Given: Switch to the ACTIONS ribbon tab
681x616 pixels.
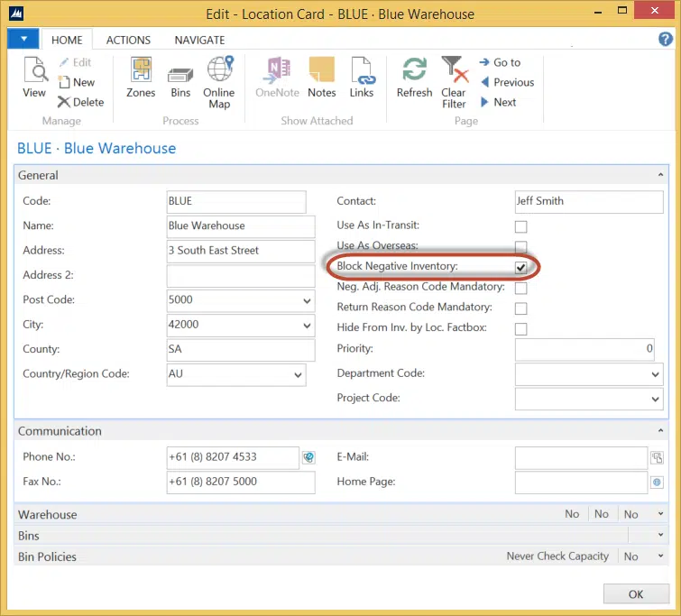Looking at the screenshot, I should click(x=129, y=40).
